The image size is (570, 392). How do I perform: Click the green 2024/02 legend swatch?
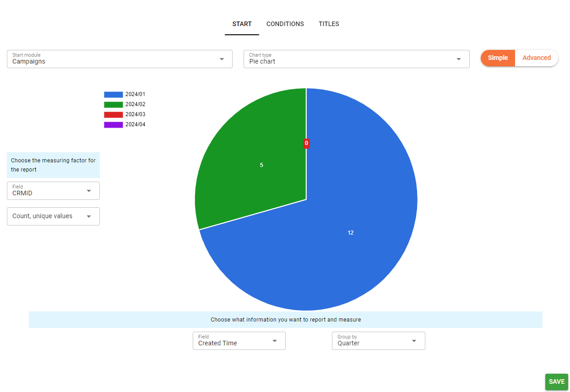113,104
